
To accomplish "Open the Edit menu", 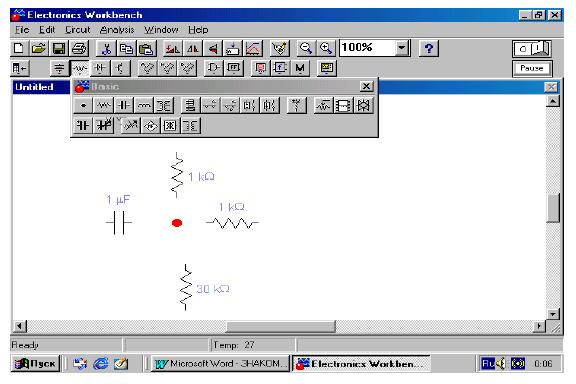I will coord(47,30).
